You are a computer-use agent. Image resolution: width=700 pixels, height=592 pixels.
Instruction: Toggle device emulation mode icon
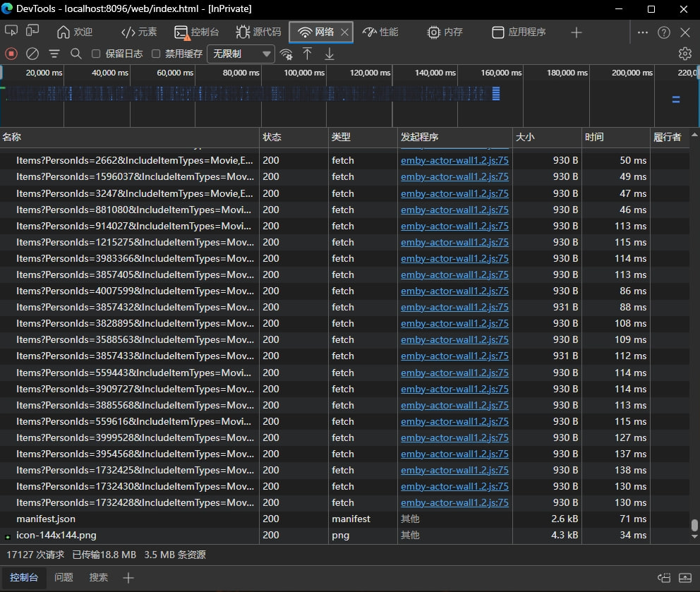pos(32,31)
